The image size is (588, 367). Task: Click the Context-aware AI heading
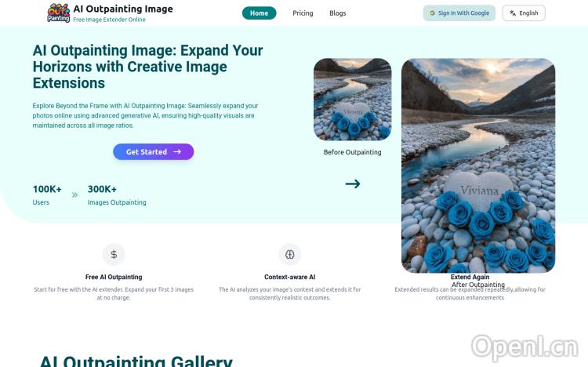(289, 277)
